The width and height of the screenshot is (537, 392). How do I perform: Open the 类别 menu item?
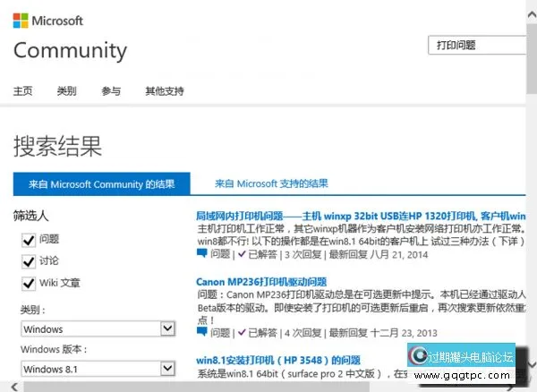67,90
